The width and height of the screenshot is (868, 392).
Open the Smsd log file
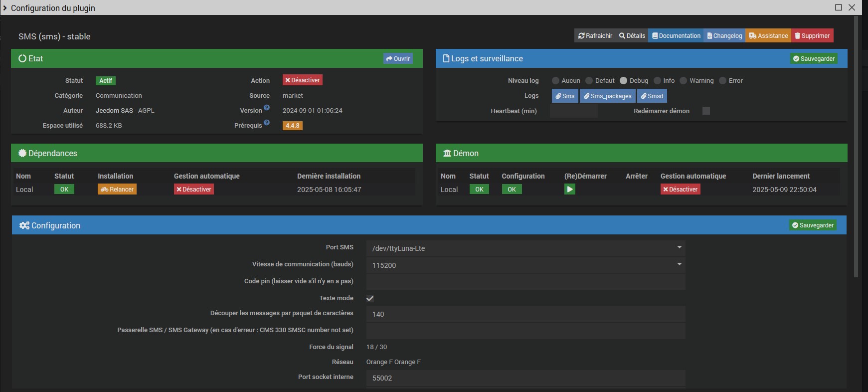pos(652,96)
